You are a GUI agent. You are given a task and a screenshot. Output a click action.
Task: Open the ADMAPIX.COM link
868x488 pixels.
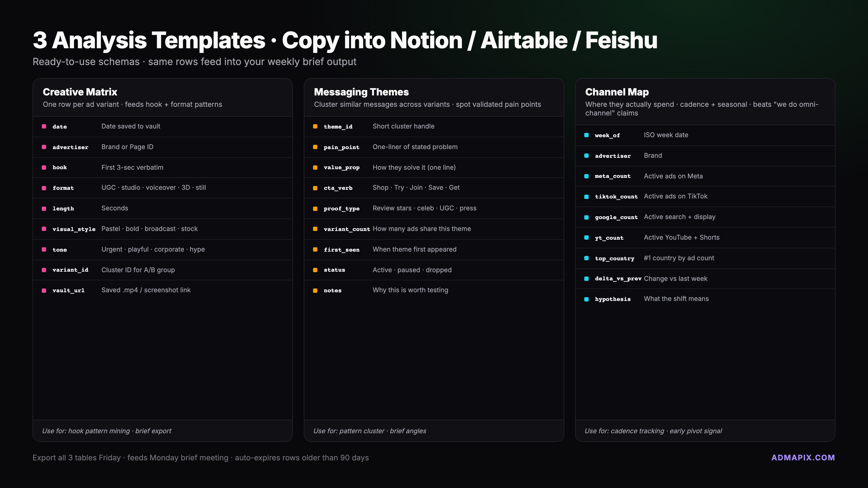pos(803,457)
